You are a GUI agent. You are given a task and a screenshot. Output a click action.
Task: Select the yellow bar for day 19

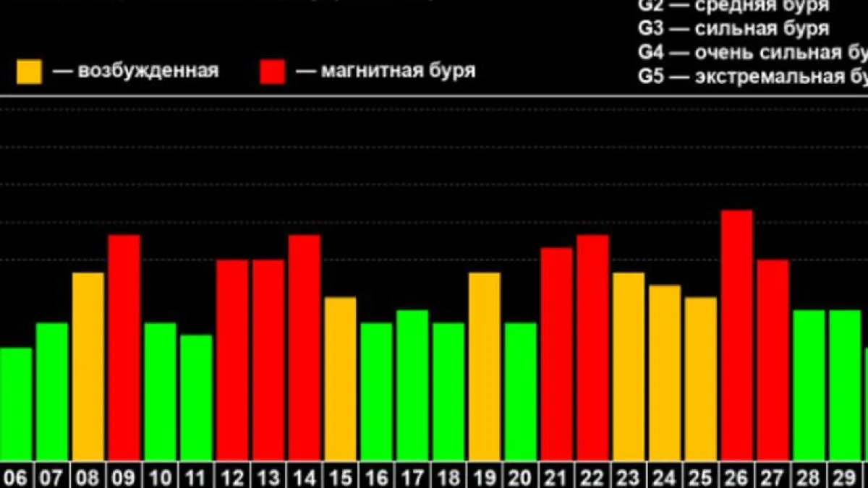484,366
